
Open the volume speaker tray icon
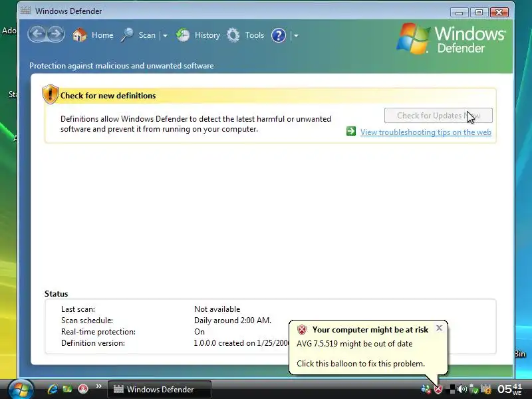click(462, 389)
